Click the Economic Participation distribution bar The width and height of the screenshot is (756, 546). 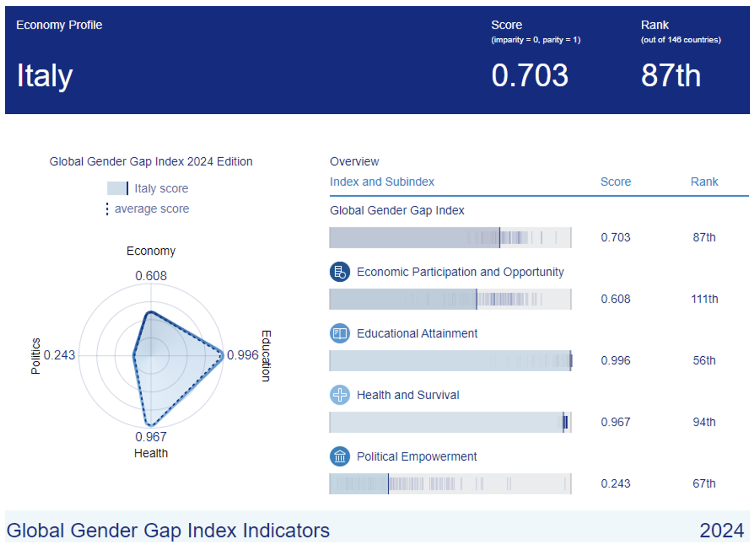[x=450, y=299]
